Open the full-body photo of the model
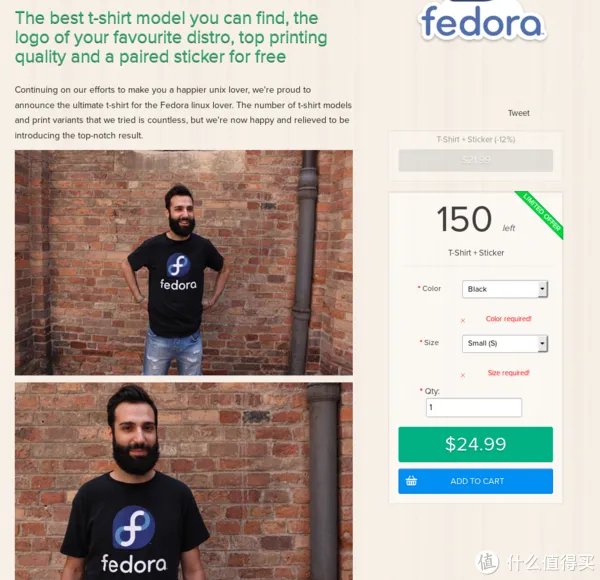The image size is (600, 580). click(x=184, y=262)
